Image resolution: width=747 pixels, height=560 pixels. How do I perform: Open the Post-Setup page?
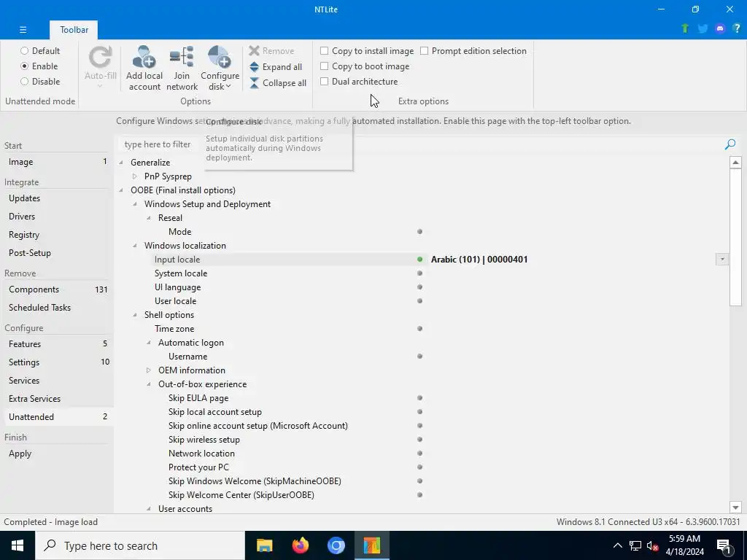[x=57, y=253]
